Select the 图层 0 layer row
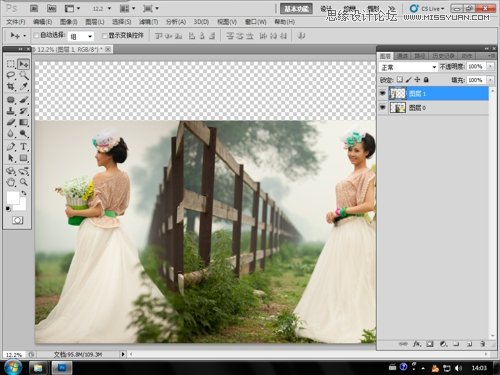Viewport: 500px width, 375px height. click(x=433, y=107)
